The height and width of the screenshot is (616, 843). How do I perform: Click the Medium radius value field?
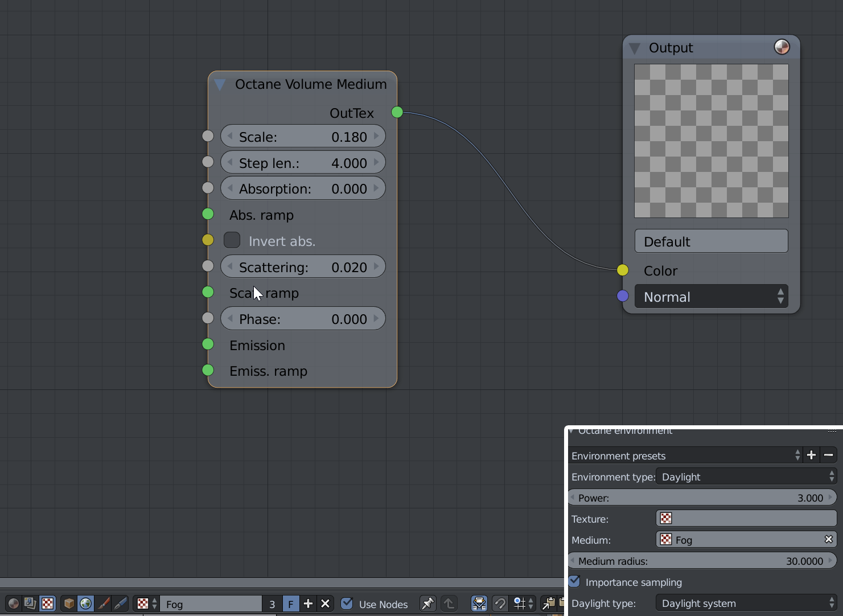(x=703, y=561)
